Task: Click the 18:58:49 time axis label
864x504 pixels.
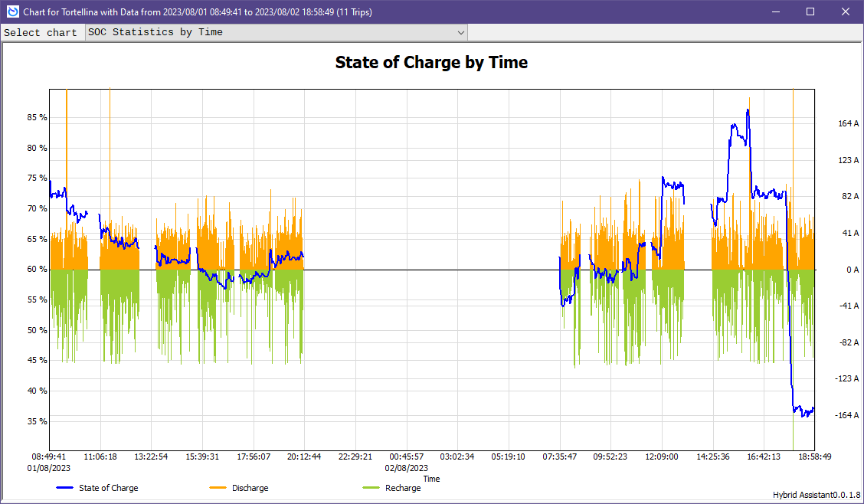Action: [x=814, y=457]
